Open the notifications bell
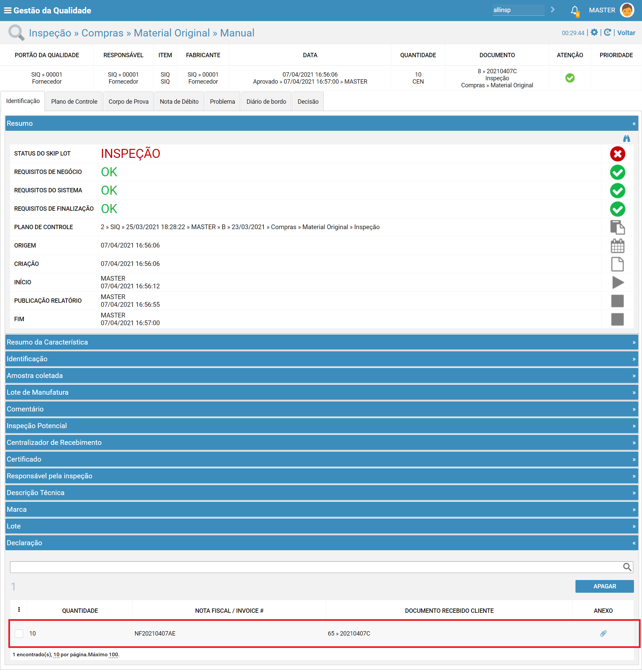Screen dimensions: 642x672 point(574,10)
